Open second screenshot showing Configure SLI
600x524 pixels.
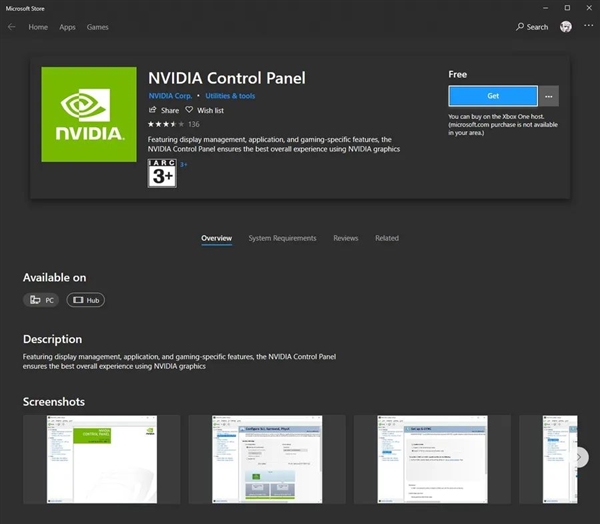(x=267, y=459)
